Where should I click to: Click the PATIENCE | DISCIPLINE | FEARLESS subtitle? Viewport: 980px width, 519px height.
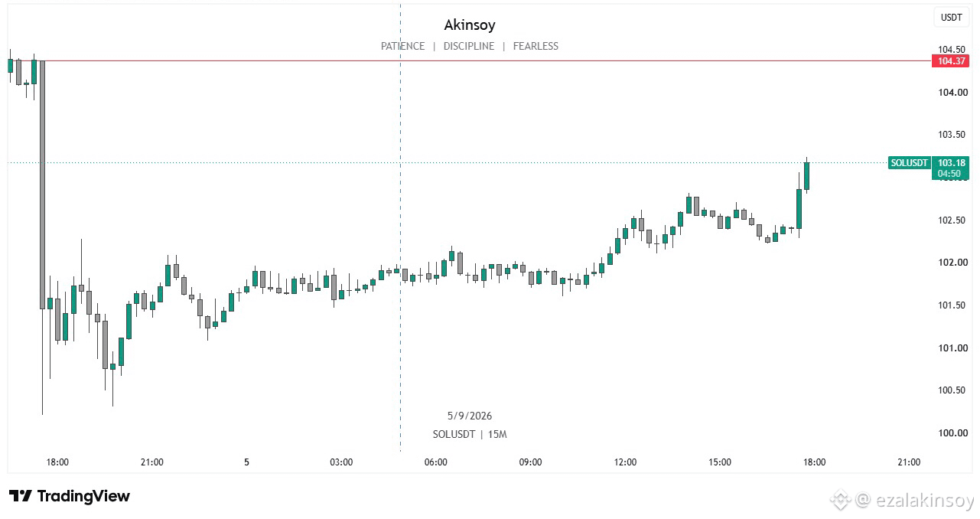click(x=470, y=46)
